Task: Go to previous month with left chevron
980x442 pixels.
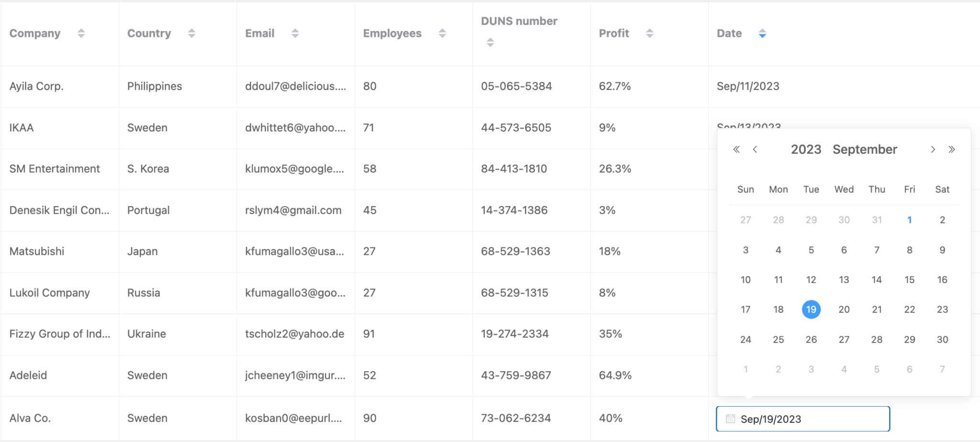Action: click(x=755, y=149)
